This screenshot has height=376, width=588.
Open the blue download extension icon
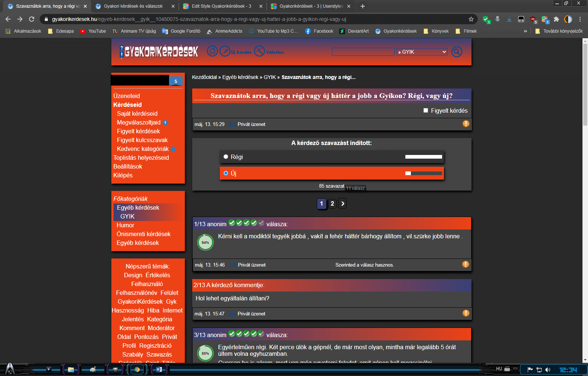[509, 19]
